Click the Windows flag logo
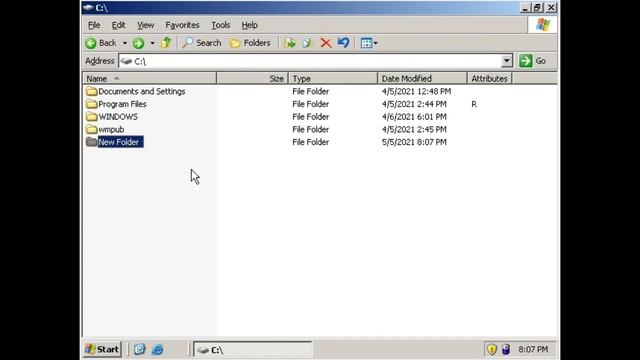 pos(542,24)
